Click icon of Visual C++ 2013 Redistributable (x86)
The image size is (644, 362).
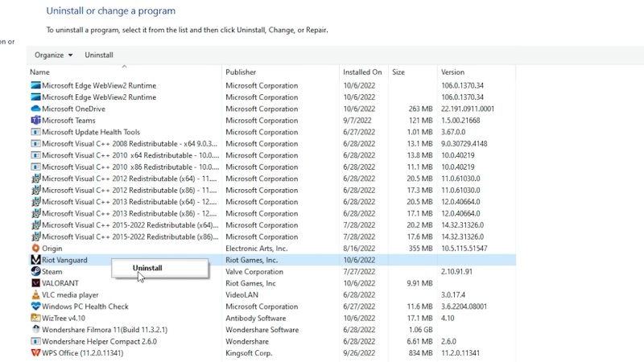[35, 213]
